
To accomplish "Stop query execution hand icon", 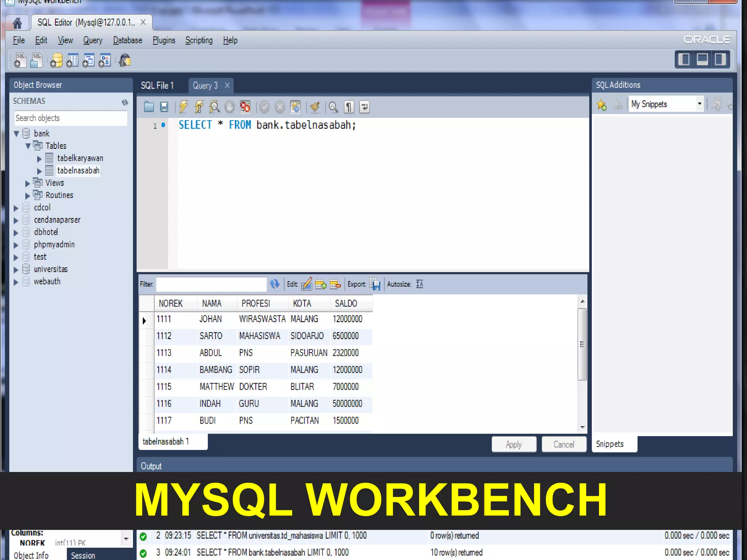I will point(229,107).
